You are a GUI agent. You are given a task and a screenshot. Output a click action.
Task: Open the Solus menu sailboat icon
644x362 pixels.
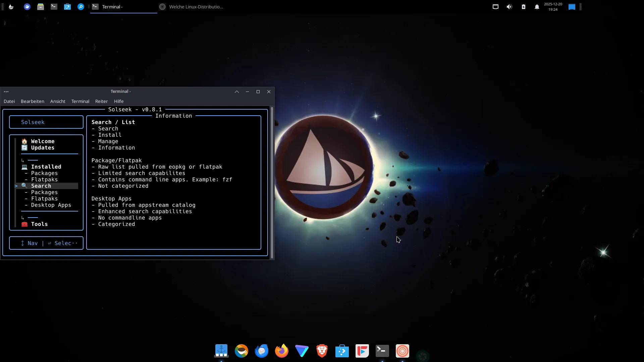click(11, 7)
